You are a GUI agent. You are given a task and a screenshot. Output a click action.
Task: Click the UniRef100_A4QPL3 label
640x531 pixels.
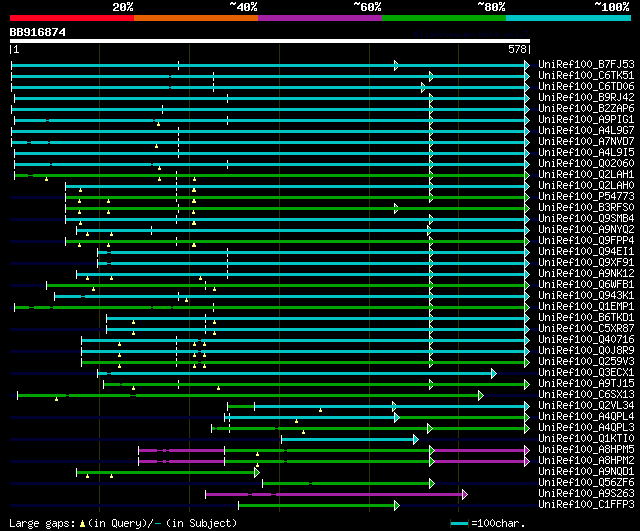586,428
